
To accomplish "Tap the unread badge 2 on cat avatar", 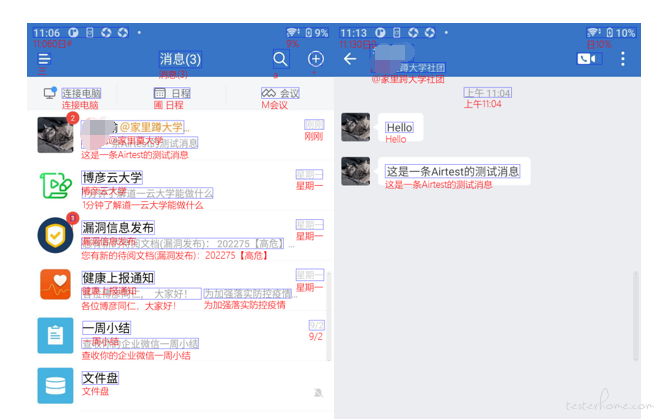I will coord(73,118).
